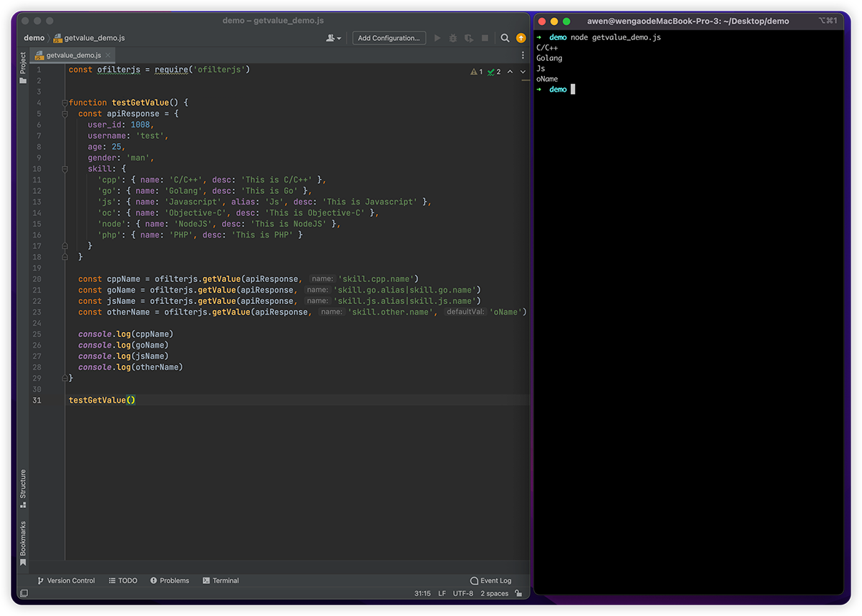Click the warnings indicator in editor corner

[x=477, y=72]
